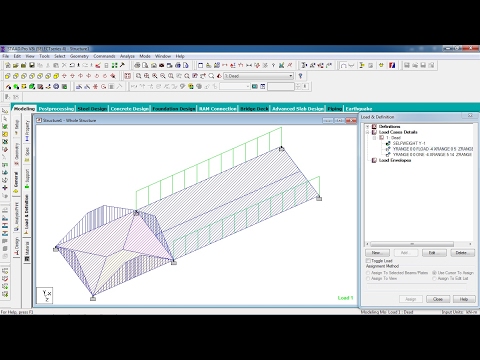Switch to the Steel Design tab
Screen dimensions: 480x360
tap(92, 109)
